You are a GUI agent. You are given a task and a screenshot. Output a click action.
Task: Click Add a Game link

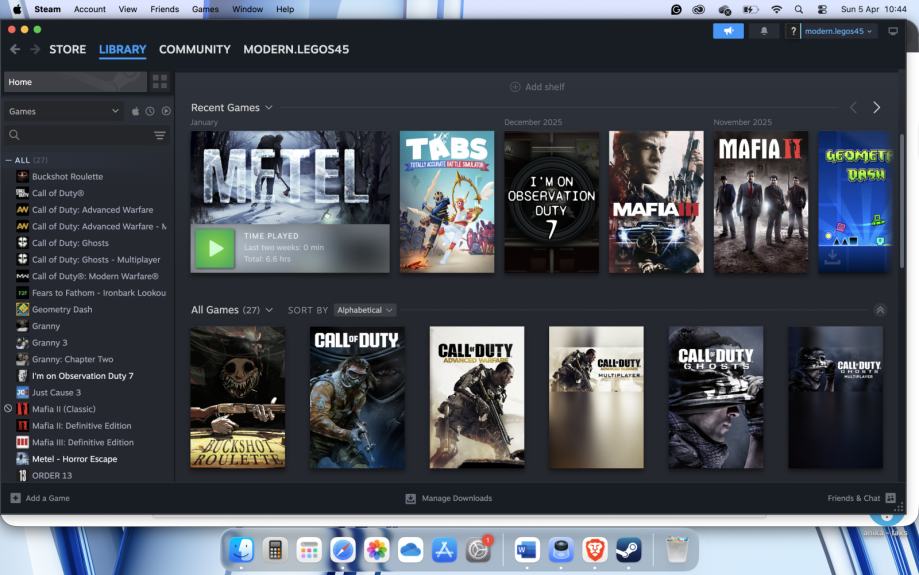[x=47, y=498]
